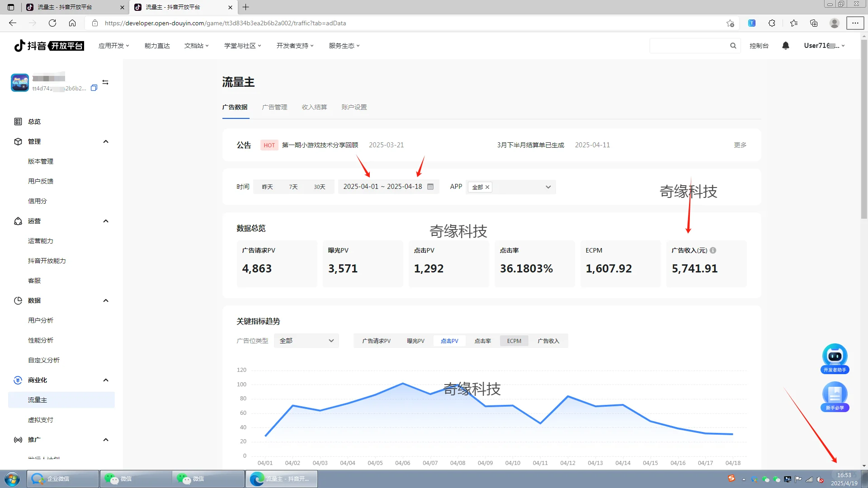
Task: Open the 新手必学 floating helper
Action: (x=835, y=394)
